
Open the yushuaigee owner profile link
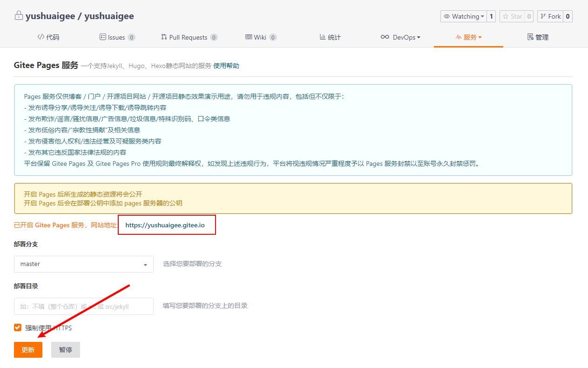click(x=50, y=16)
